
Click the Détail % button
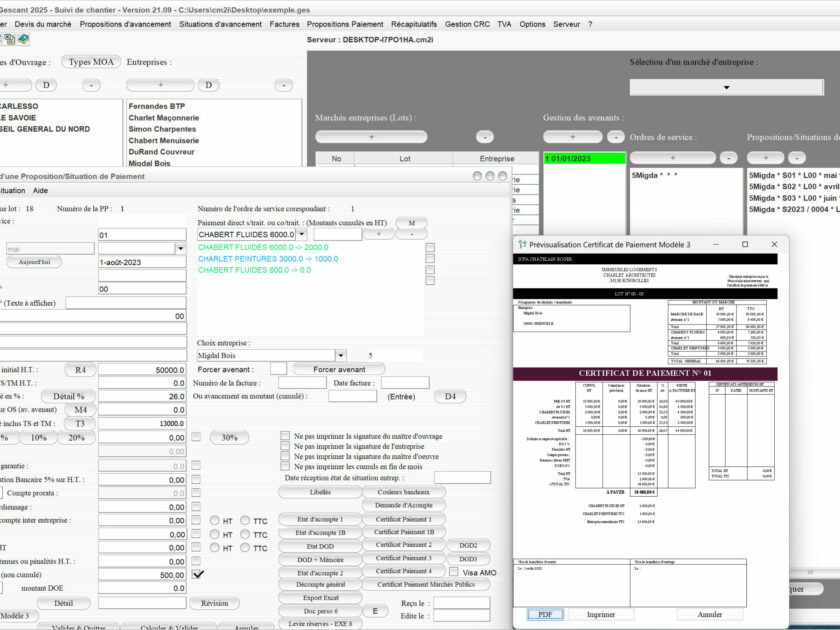pyautogui.click(x=69, y=396)
